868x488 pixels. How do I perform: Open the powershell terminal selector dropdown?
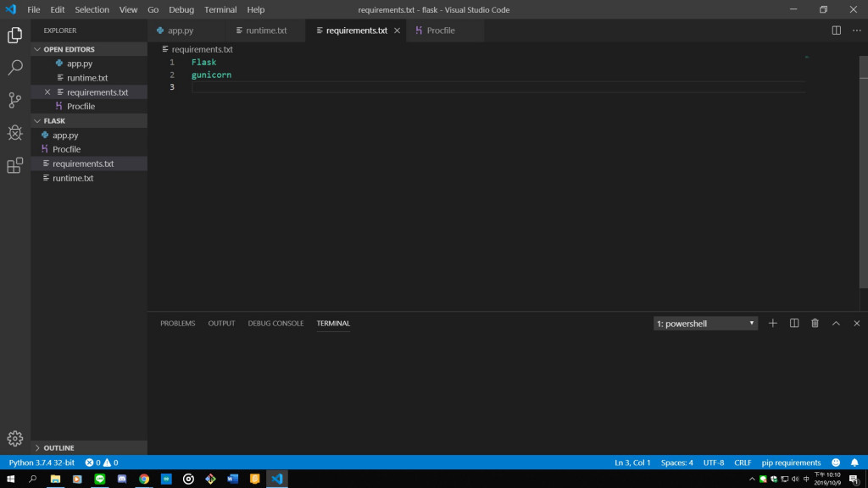[x=705, y=323]
